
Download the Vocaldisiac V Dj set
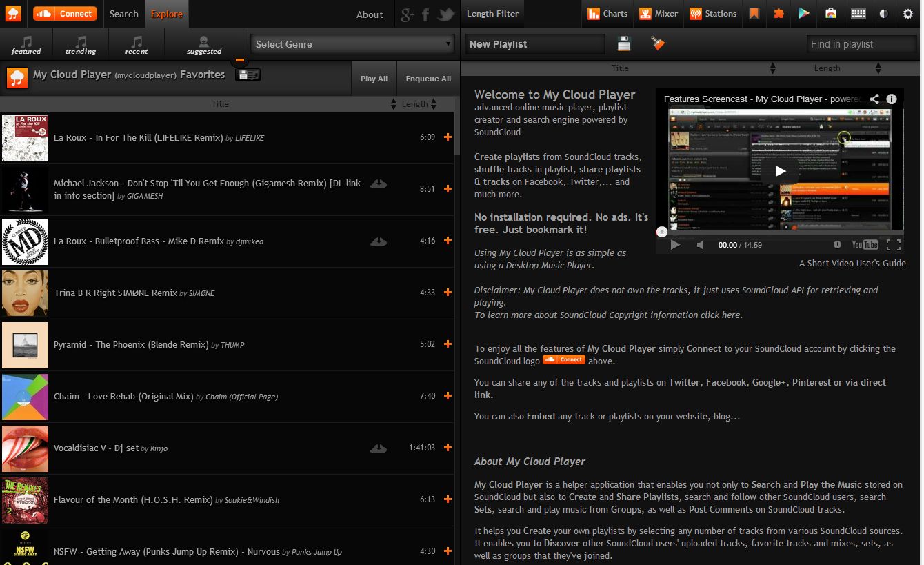coord(378,448)
